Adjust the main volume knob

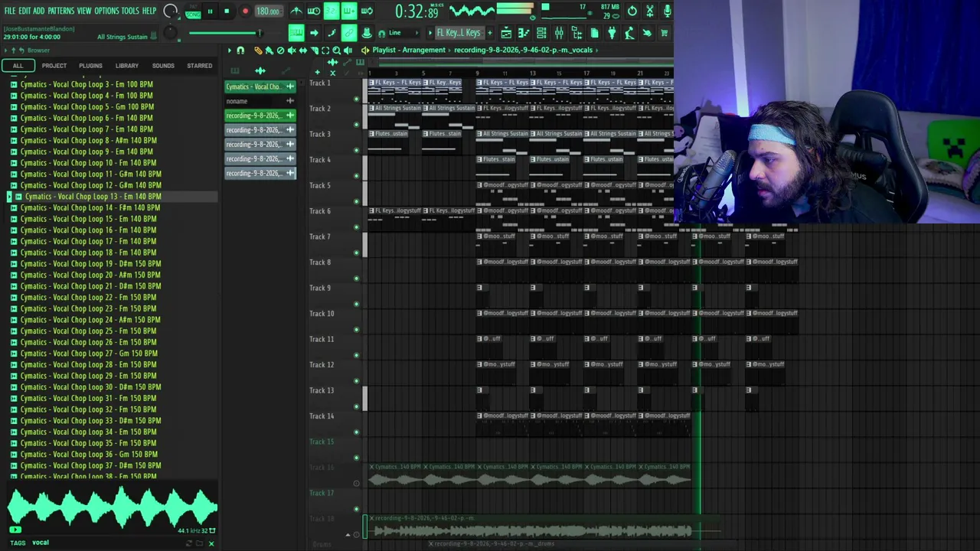(171, 11)
